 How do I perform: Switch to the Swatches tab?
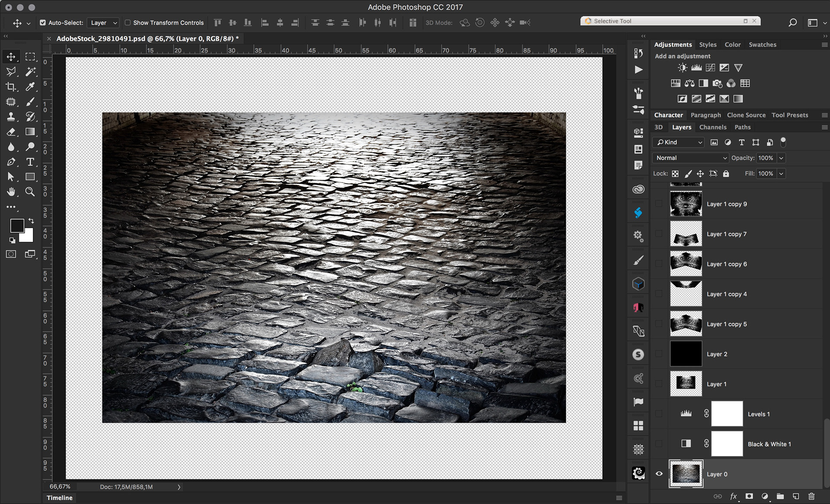[763, 45]
